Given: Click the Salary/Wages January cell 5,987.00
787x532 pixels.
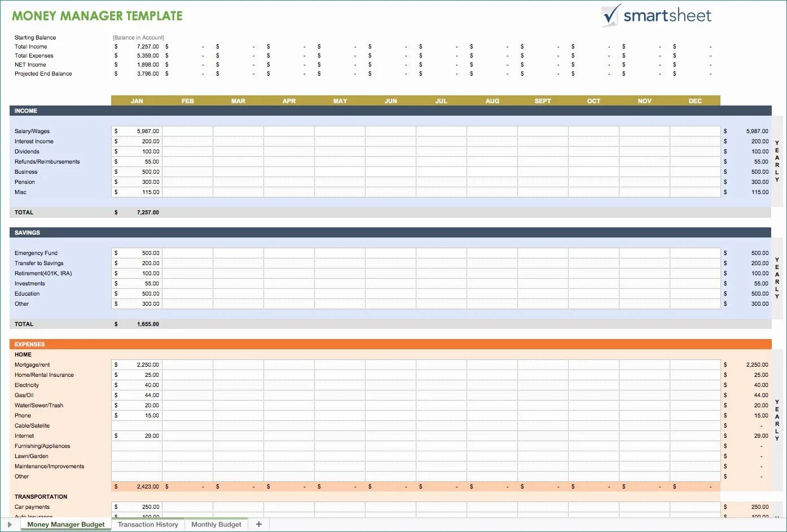Looking at the screenshot, I should 137,131.
